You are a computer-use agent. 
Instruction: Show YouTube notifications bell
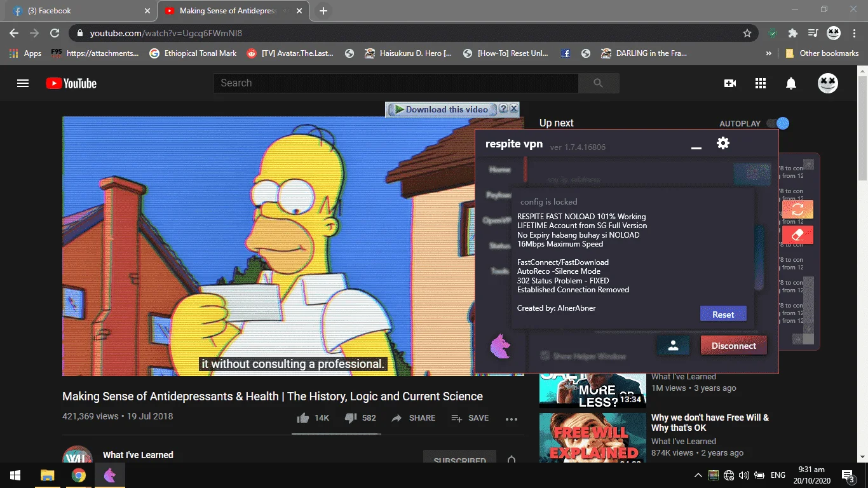pos(791,83)
